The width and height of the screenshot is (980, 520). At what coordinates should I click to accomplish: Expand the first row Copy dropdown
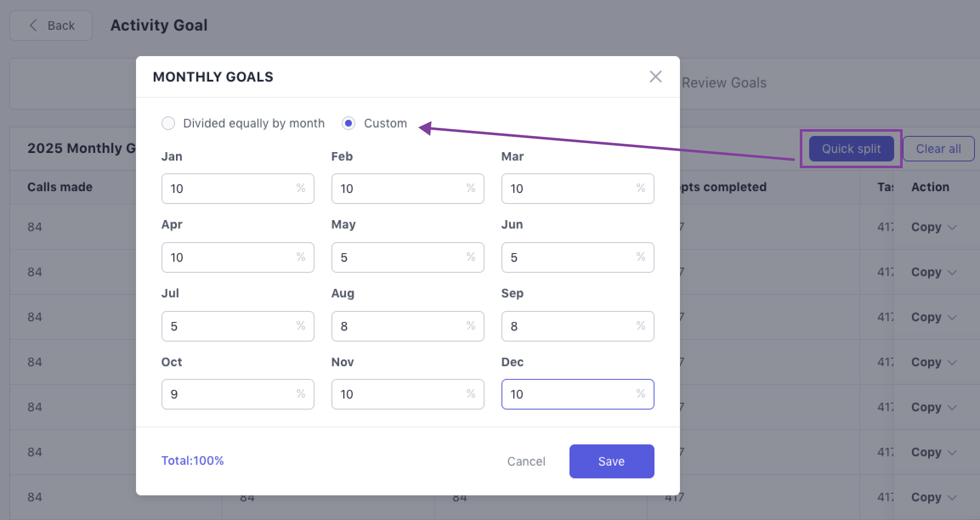click(934, 227)
